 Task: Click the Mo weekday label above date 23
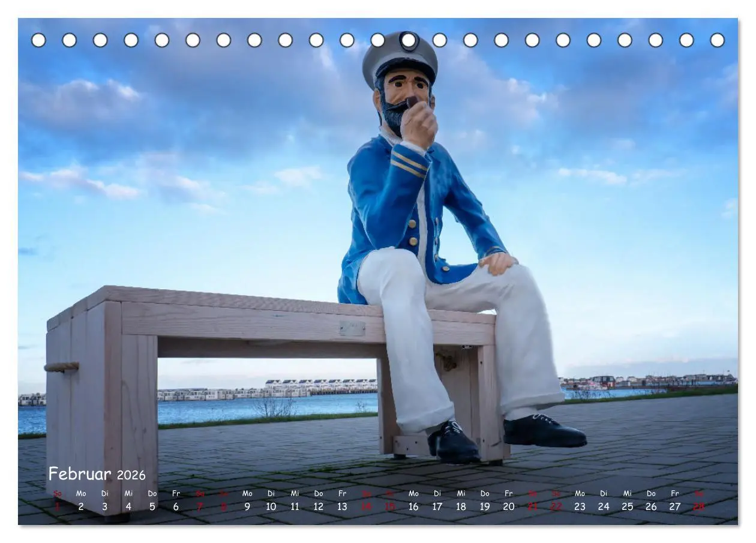coord(580,493)
